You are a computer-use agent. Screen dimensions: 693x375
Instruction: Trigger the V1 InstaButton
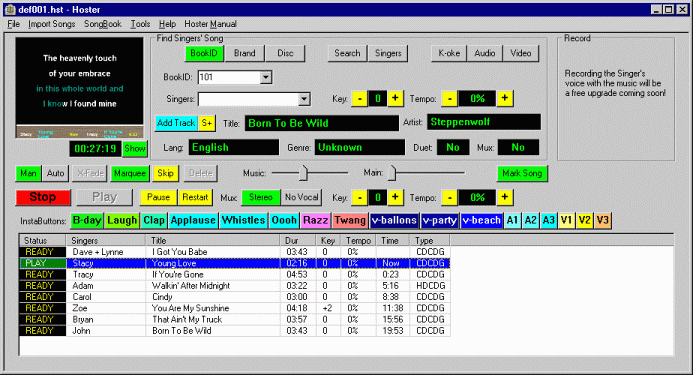[x=567, y=221]
